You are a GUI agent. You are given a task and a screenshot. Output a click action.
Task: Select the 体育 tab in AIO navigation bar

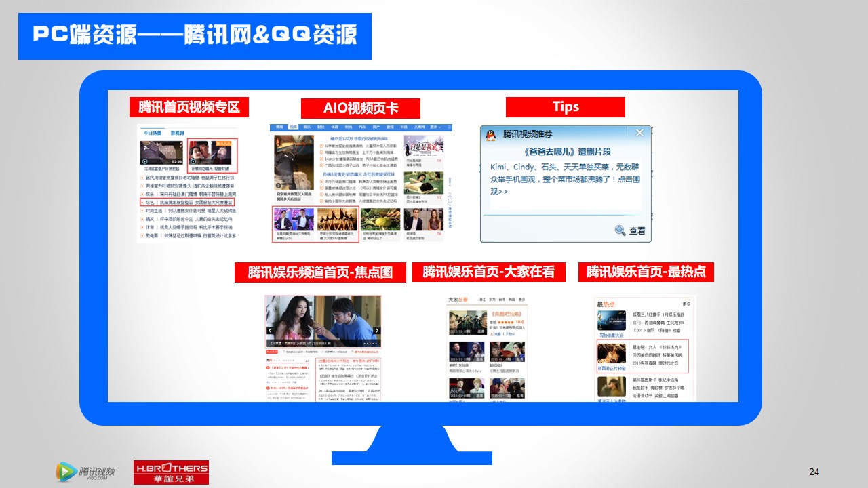pos(334,127)
